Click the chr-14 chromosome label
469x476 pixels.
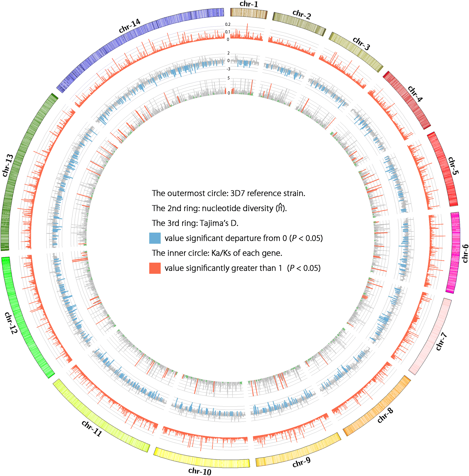coord(129,26)
